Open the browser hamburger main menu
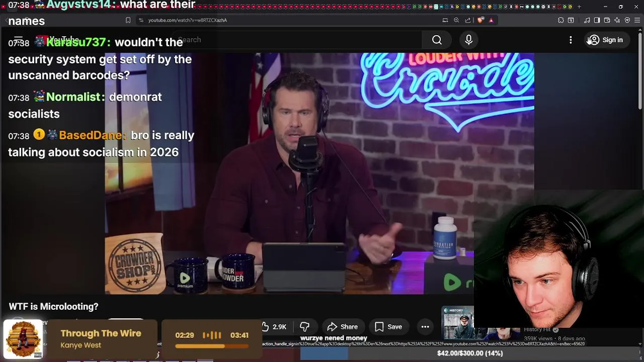The height and width of the screenshot is (362, 644). [637, 20]
